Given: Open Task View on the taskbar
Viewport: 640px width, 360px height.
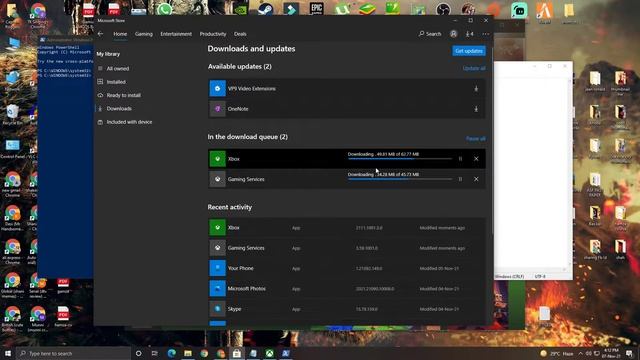Looking at the screenshot, I should click(155, 353).
